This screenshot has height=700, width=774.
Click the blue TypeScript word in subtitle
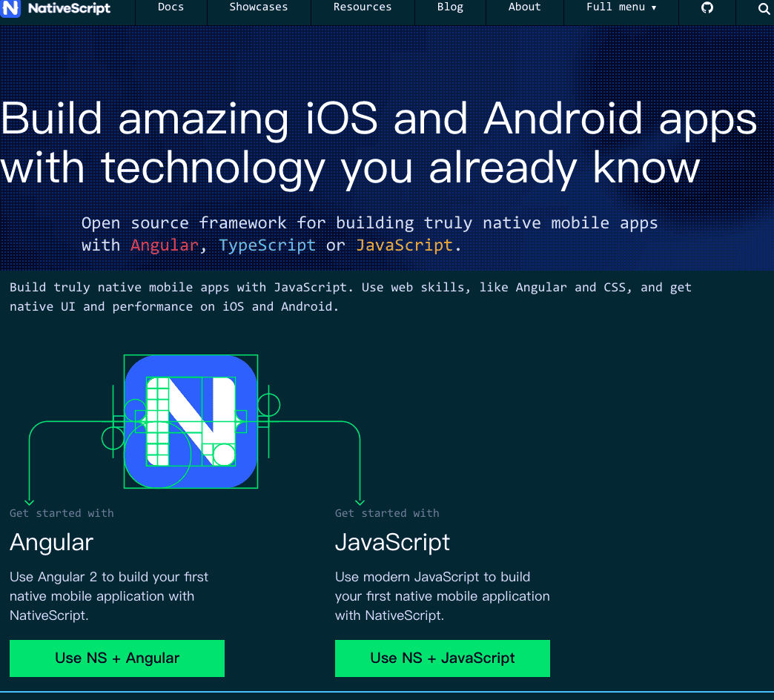pos(267,245)
